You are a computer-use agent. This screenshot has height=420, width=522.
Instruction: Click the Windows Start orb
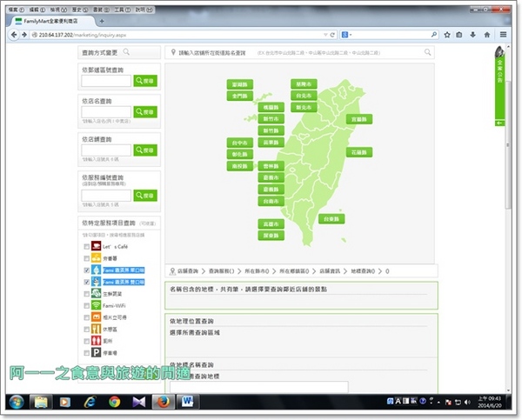click(x=16, y=402)
